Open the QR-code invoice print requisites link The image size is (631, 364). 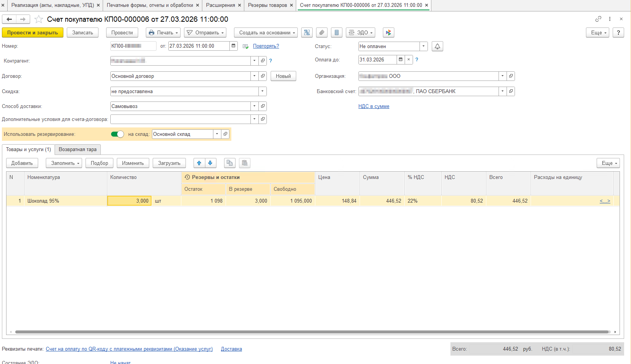129,349
